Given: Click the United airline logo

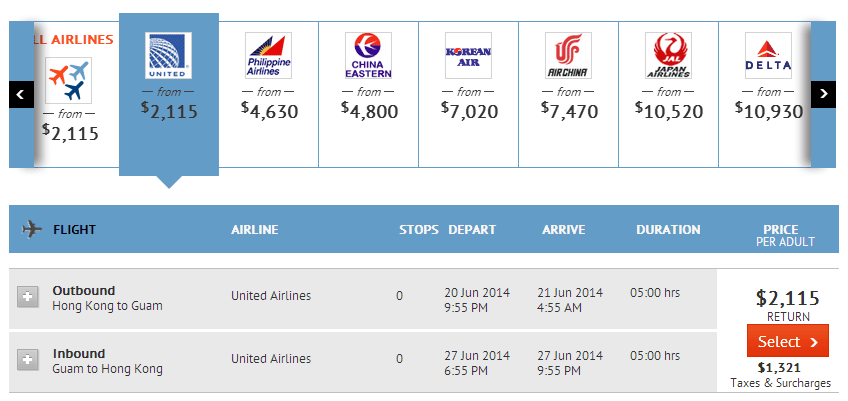Looking at the screenshot, I should pyautogui.click(x=168, y=55).
